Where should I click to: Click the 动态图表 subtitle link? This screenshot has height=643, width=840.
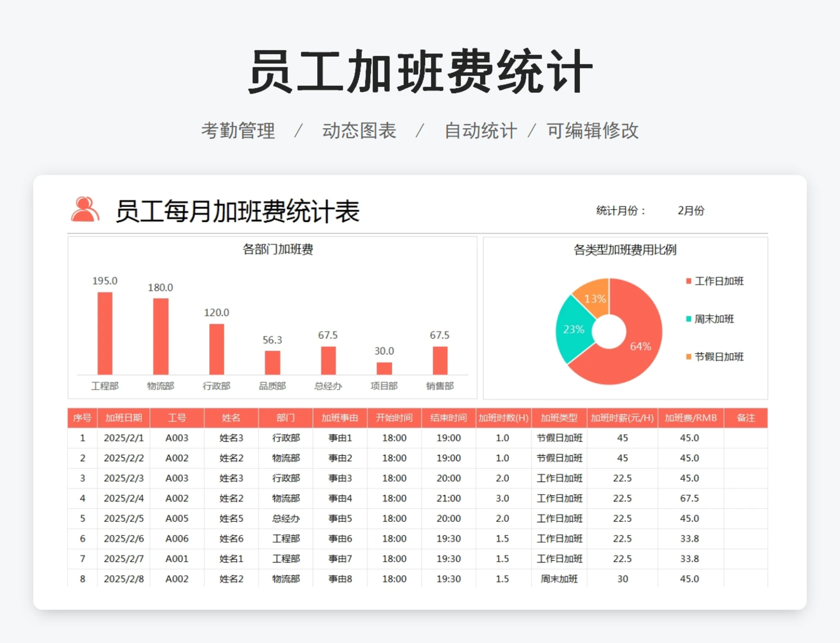[x=359, y=130]
